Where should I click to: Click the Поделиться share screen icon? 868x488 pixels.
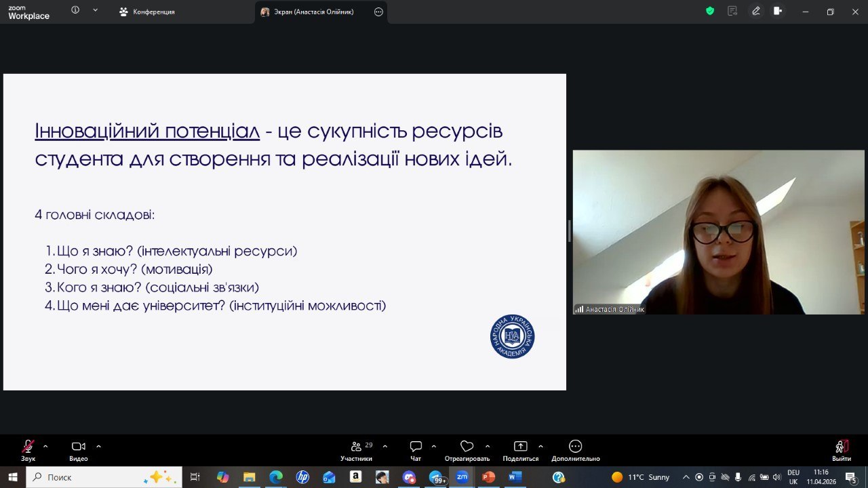pos(520,447)
